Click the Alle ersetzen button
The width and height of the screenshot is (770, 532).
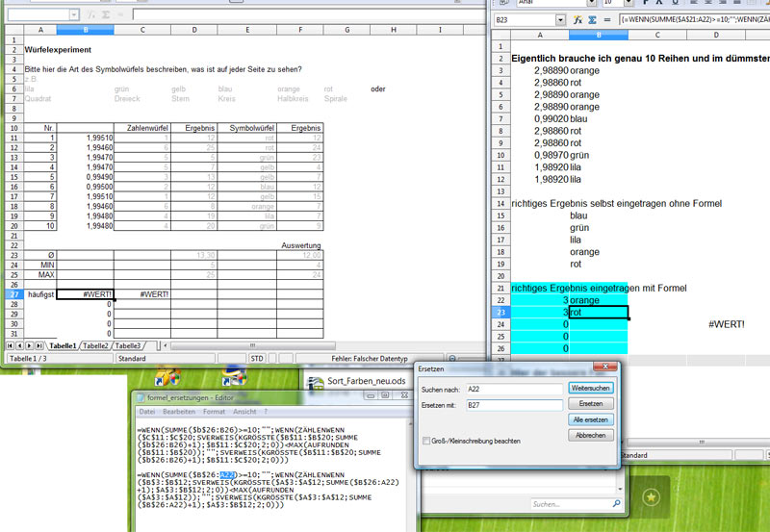click(591, 419)
